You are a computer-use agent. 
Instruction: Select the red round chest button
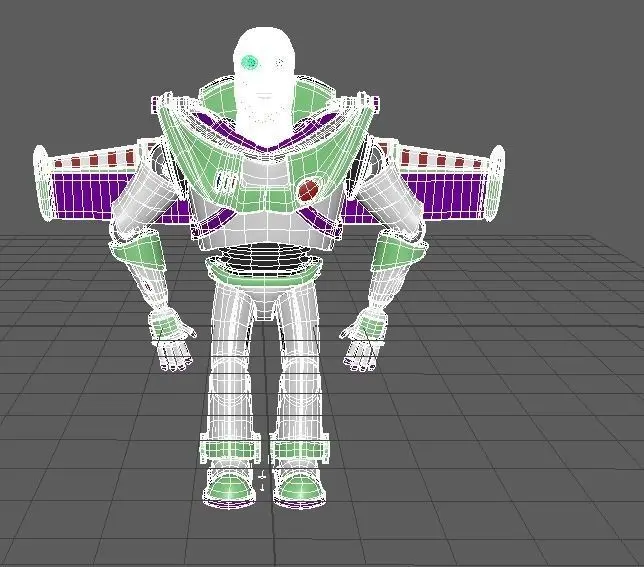pyautogui.click(x=308, y=190)
